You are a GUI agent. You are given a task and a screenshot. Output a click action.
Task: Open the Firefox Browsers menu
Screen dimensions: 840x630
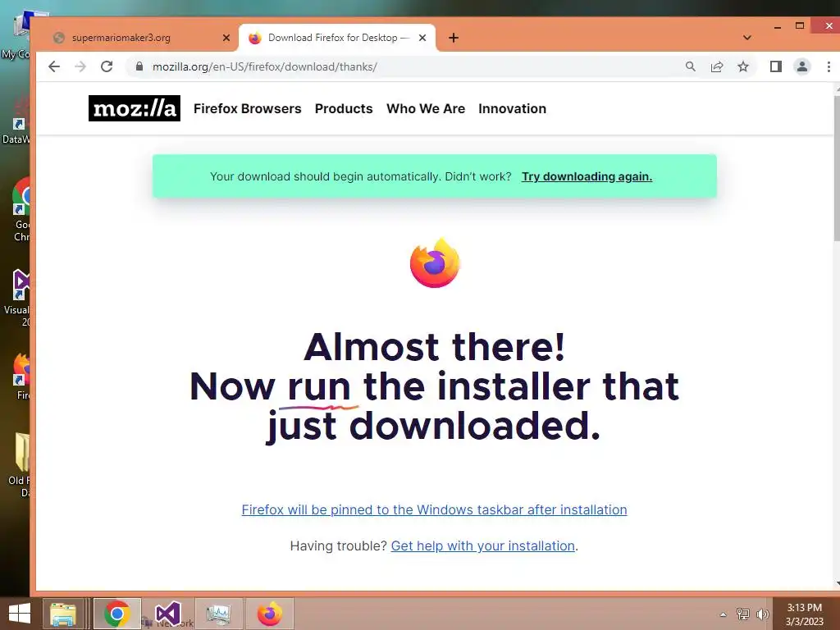click(x=248, y=109)
